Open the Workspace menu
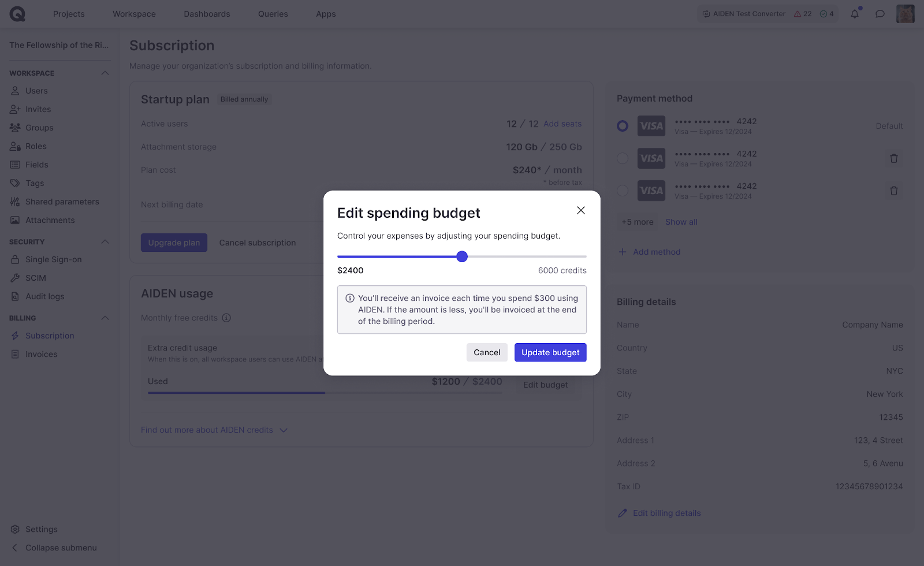 click(134, 14)
